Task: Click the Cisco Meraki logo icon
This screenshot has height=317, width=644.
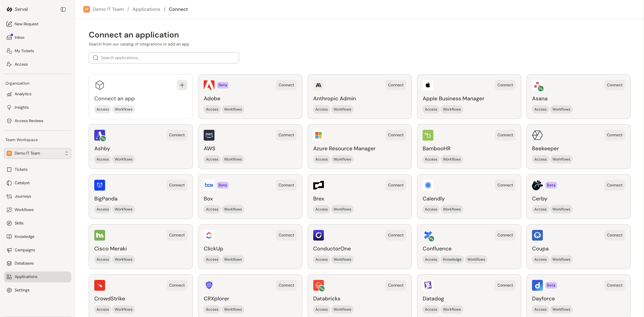Action: [100, 235]
